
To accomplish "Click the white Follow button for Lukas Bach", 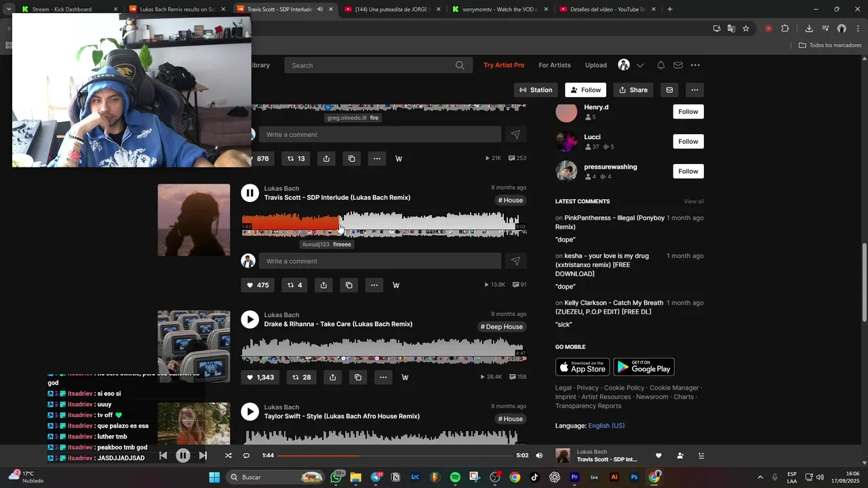I will pos(585,90).
